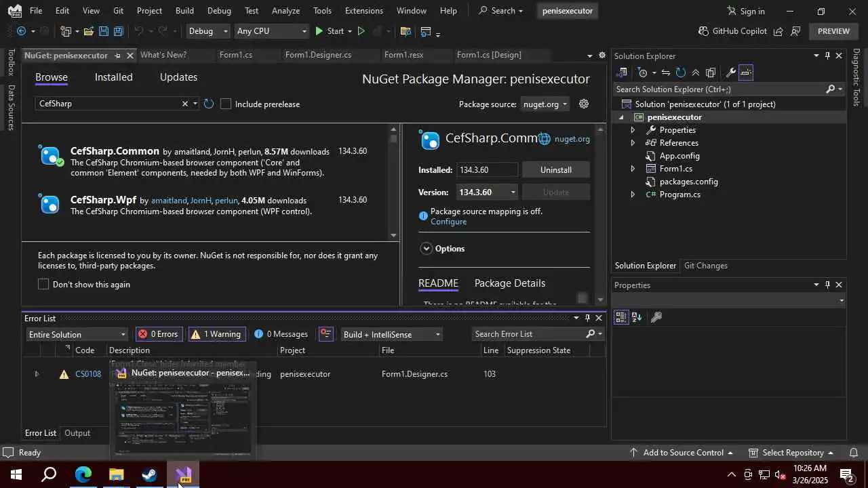The image size is (868, 488).
Task: Click the Error List filter icon
Action: (x=326, y=334)
